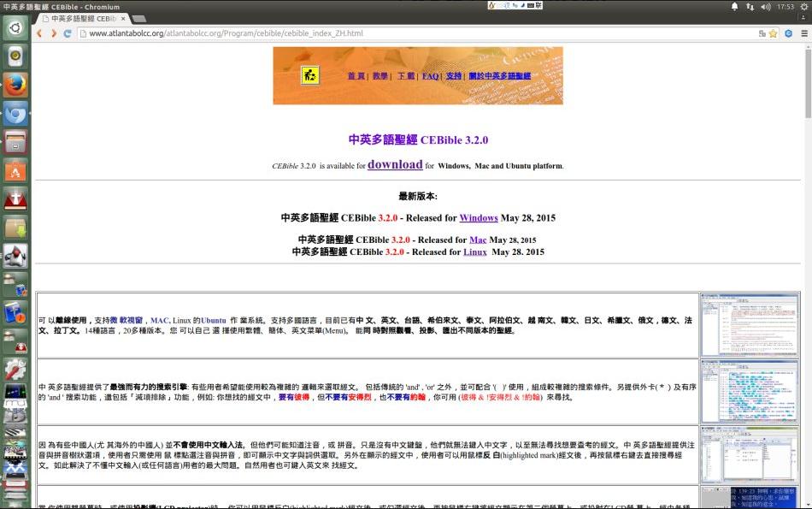Open the blue book with clock launcher icon
The width and height of the screenshot is (812, 509).
(x=15, y=312)
